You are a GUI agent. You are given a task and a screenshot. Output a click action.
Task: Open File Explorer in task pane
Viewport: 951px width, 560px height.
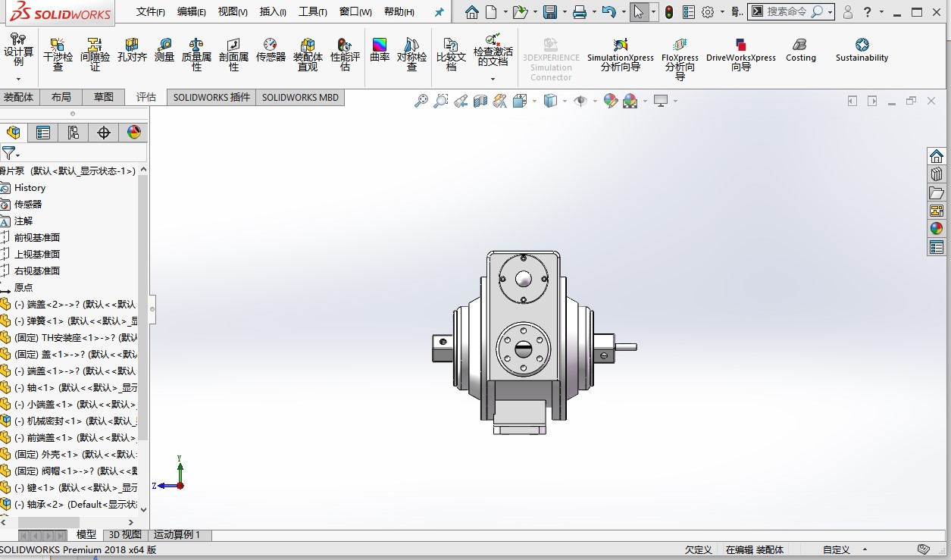click(x=937, y=192)
